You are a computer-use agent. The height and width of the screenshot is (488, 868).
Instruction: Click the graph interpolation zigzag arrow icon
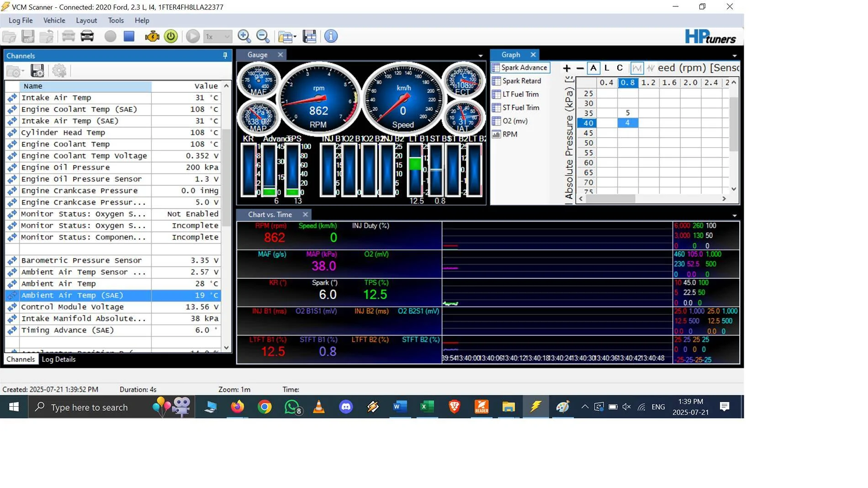[x=650, y=68]
